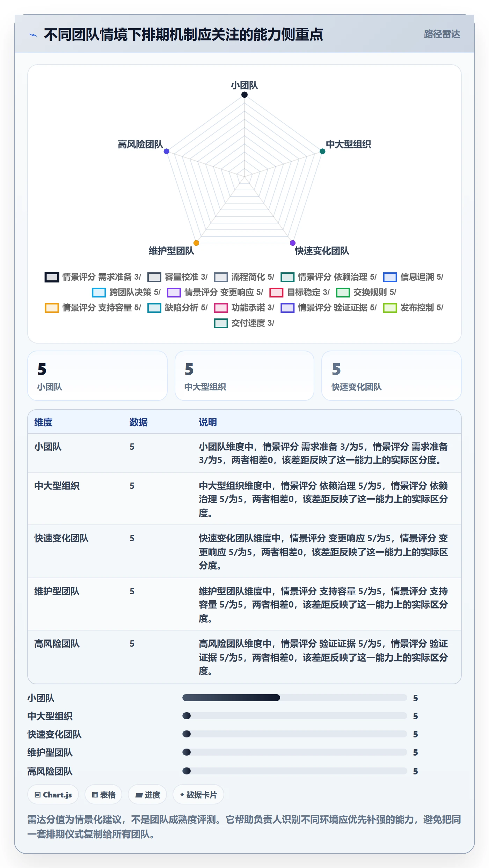Click the 缺陷分析 5/ legend swatch
Image resolution: width=489 pixels, height=868 pixels.
[154, 308]
